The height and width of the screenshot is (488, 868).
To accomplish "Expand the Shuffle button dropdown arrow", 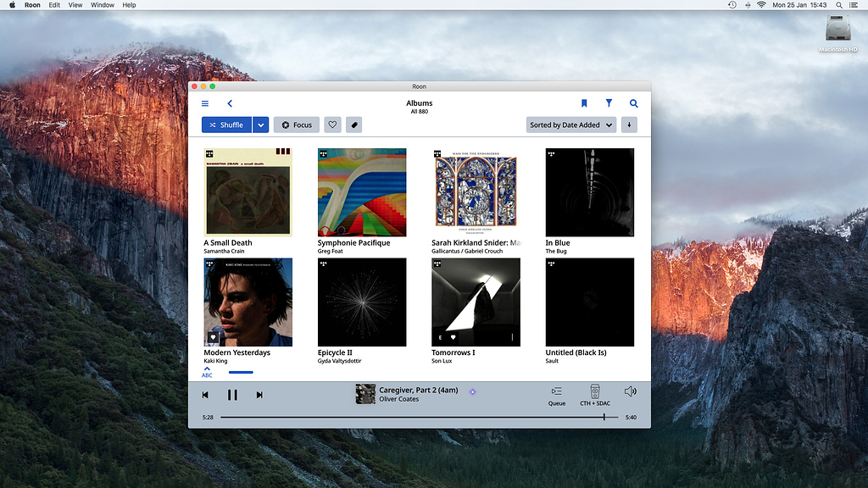I will point(260,125).
